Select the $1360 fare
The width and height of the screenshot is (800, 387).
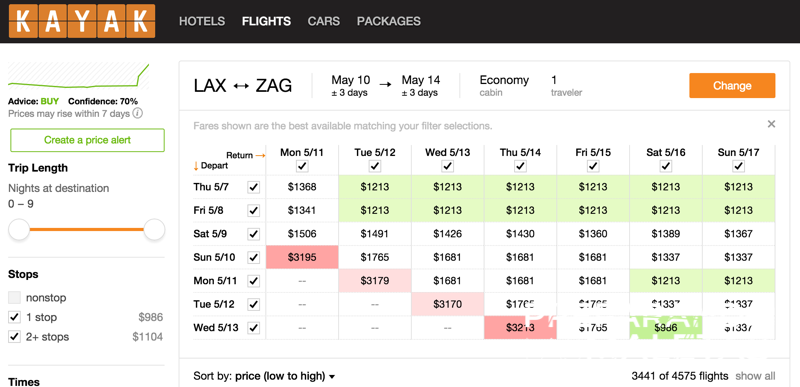click(593, 234)
